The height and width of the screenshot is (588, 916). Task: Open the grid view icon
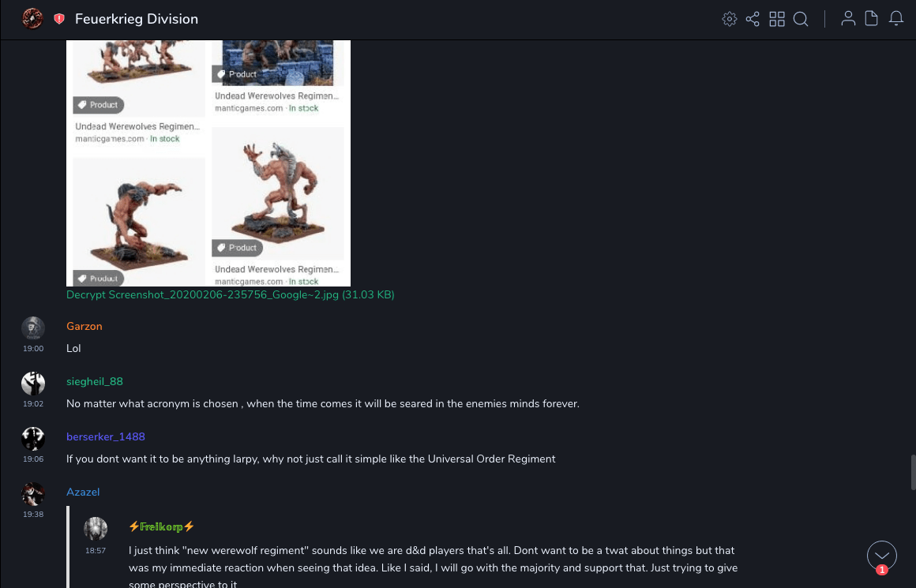777,19
